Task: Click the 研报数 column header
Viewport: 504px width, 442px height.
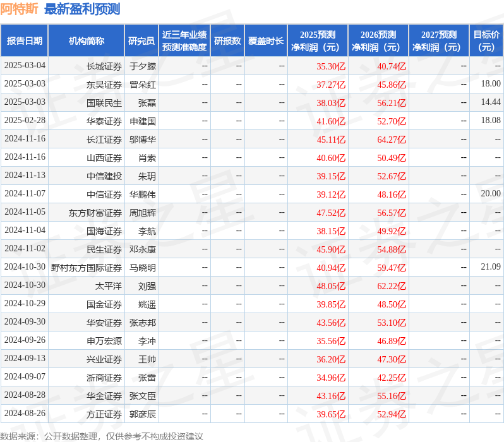Action: point(227,41)
